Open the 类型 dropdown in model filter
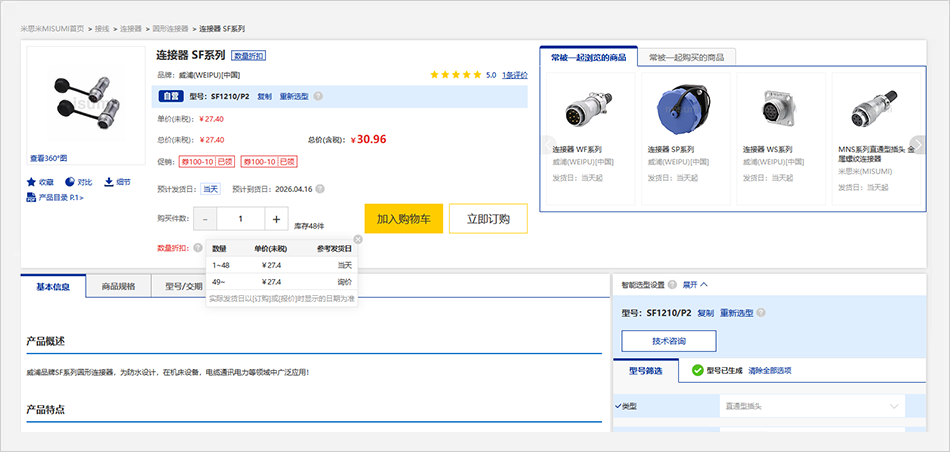 coord(811,406)
